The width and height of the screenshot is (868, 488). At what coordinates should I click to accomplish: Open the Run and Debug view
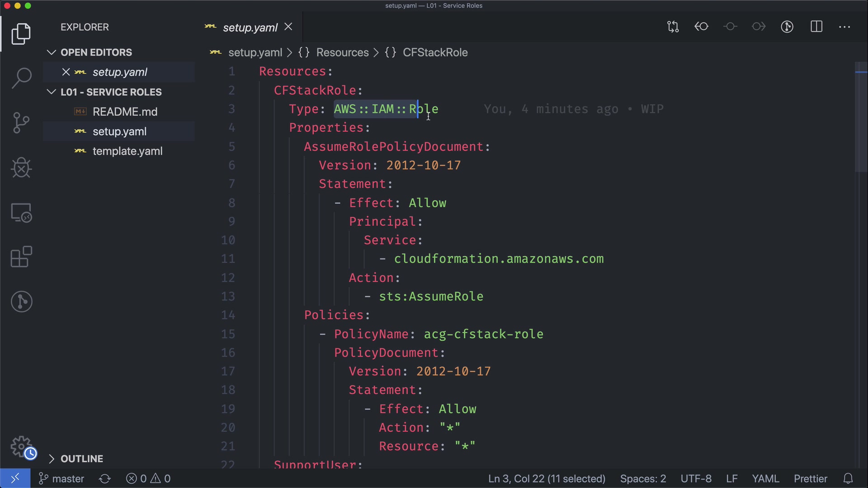[21, 168]
